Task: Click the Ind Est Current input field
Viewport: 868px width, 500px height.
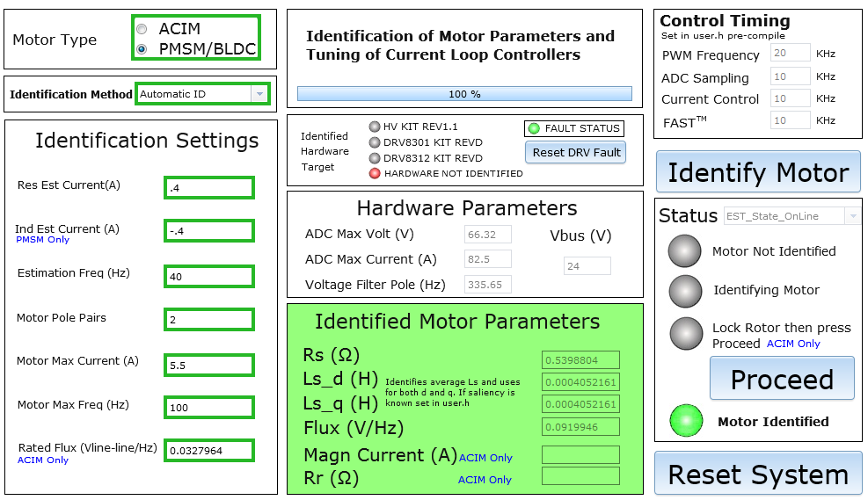Action: click(209, 231)
